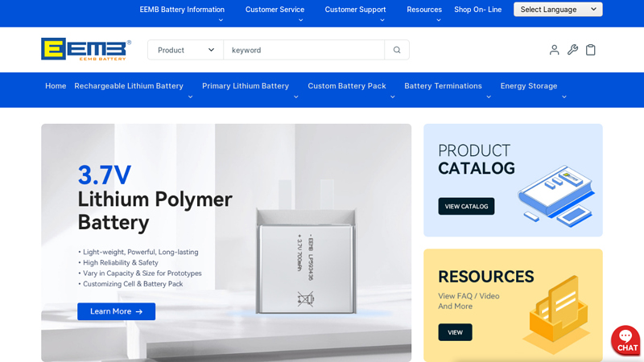The height and width of the screenshot is (362, 644).
Task: Open Energy Storage menu
Action: tap(529, 86)
